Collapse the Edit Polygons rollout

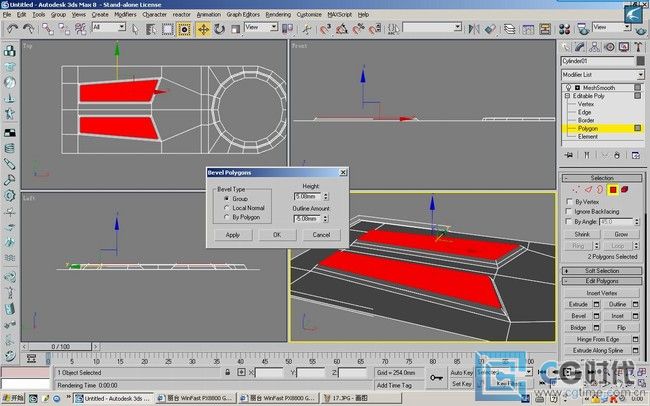coord(602,281)
